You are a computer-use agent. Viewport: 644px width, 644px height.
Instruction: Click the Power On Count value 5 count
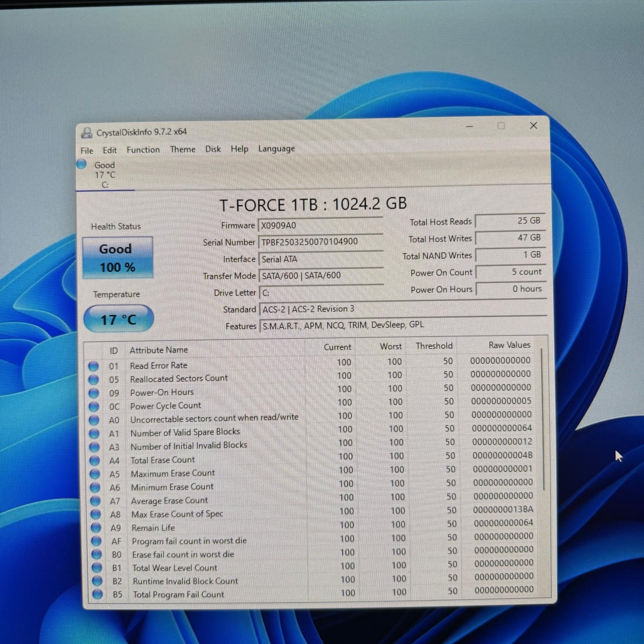[511, 272]
